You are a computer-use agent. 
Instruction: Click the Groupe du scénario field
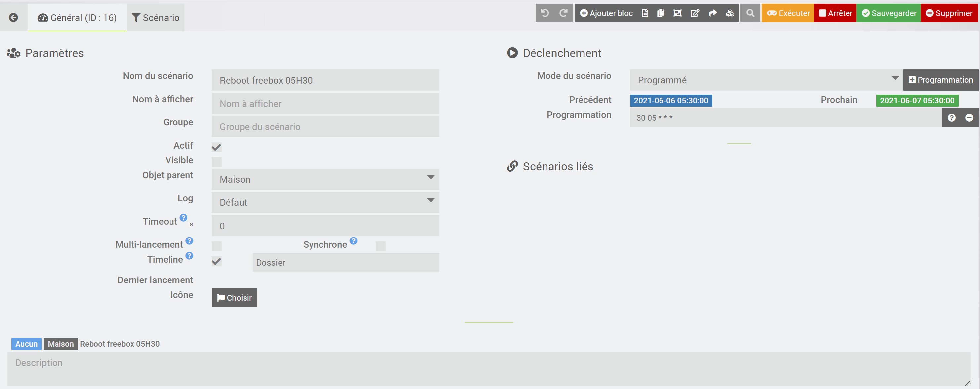pos(325,126)
